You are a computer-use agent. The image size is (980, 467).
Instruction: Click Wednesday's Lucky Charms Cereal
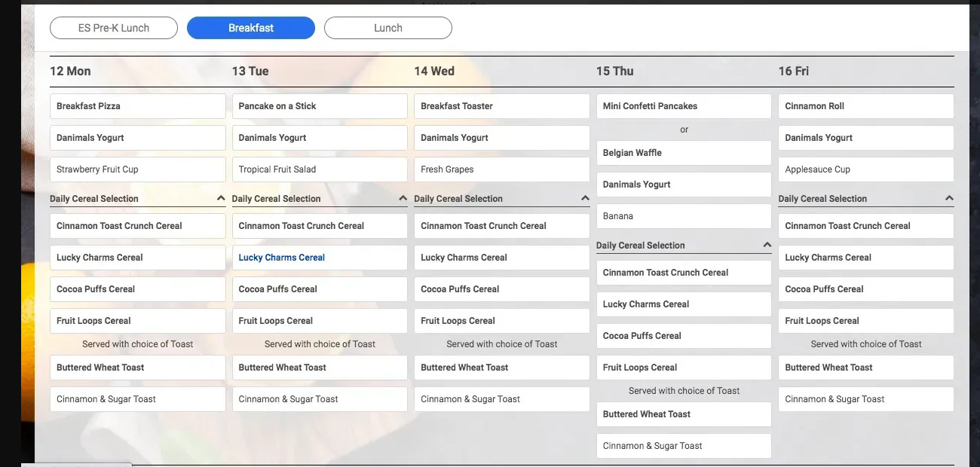pos(502,258)
